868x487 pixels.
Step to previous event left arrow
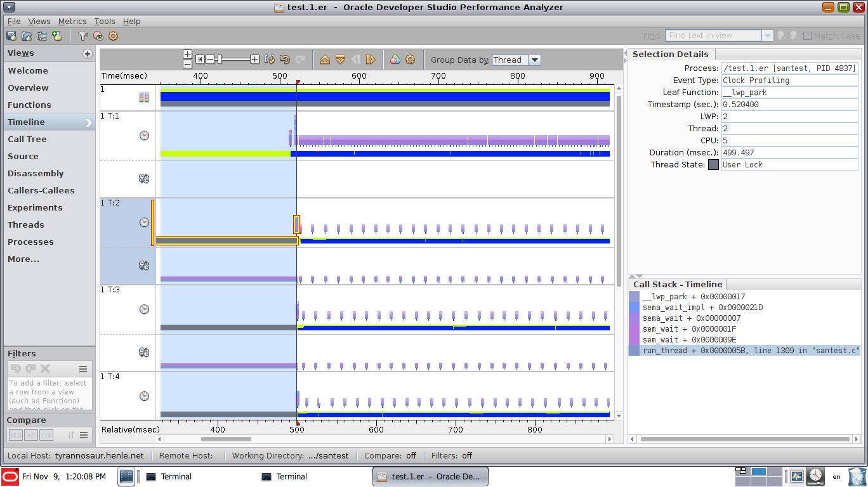point(355,60)
